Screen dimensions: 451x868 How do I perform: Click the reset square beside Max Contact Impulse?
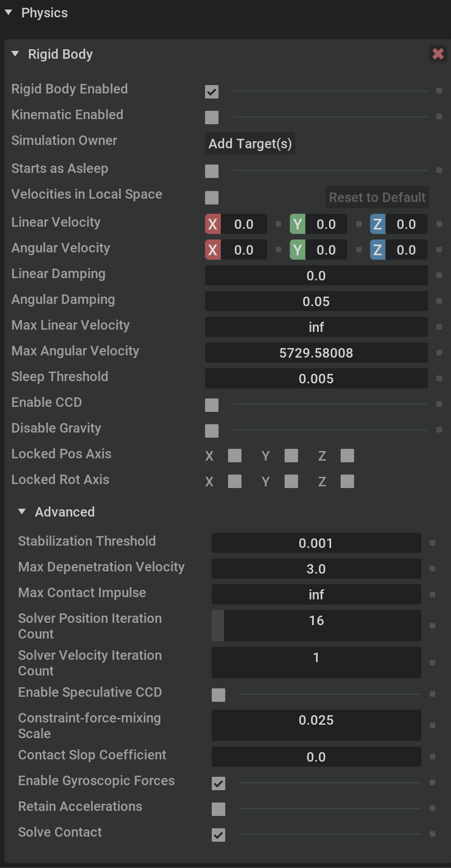click(x=433, y=594)
